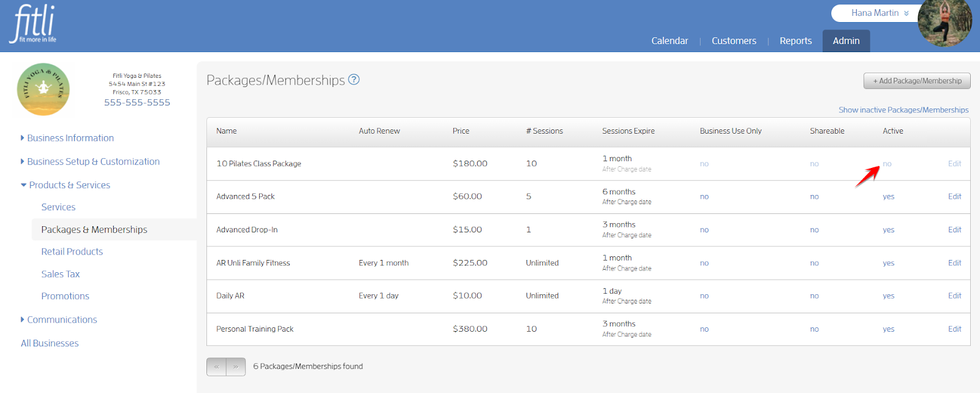The image size is (980, 393).
Task: Click Add Package/Membership button
Action: point(917,81)
